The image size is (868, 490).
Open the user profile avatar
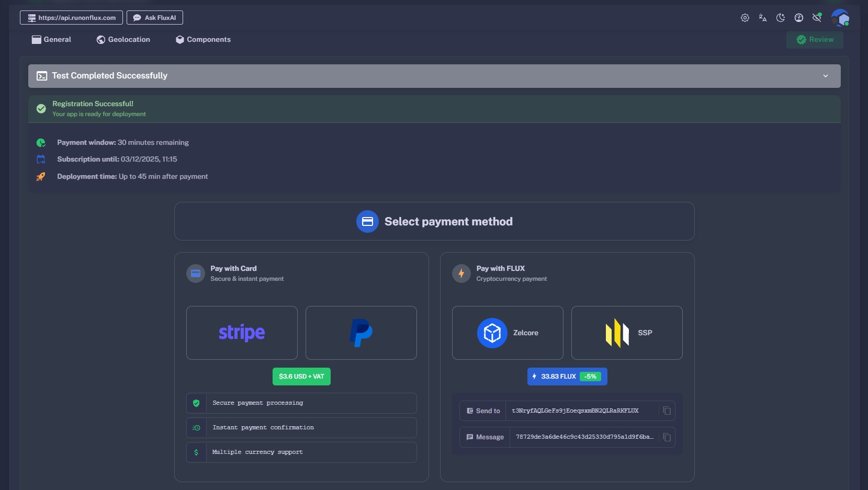pos(840,18)
